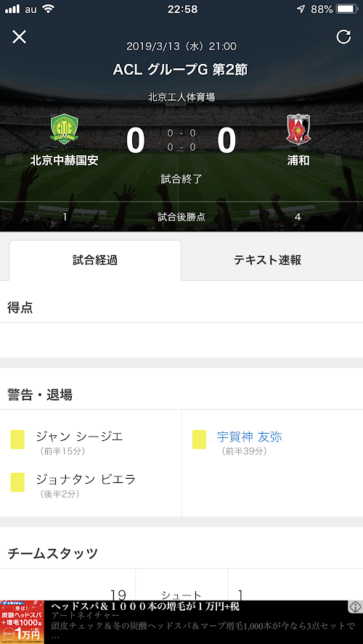The image size is (363, 644).
Task: Open the Beijing Guoan team crest
Action: [x=64, y=130]
